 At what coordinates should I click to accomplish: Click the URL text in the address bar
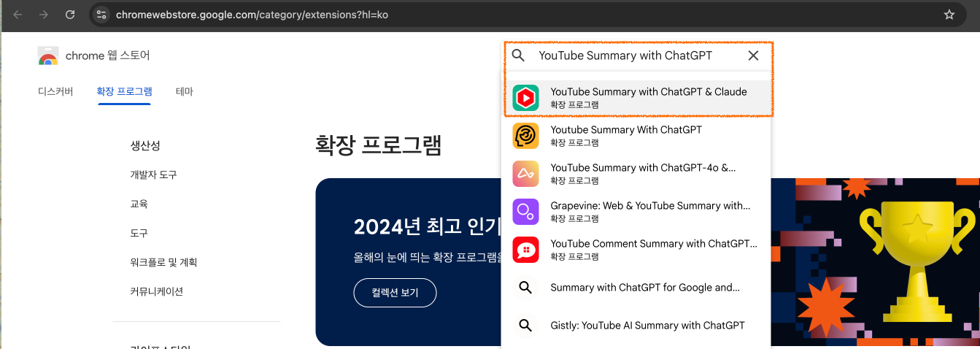coord(252,15)
